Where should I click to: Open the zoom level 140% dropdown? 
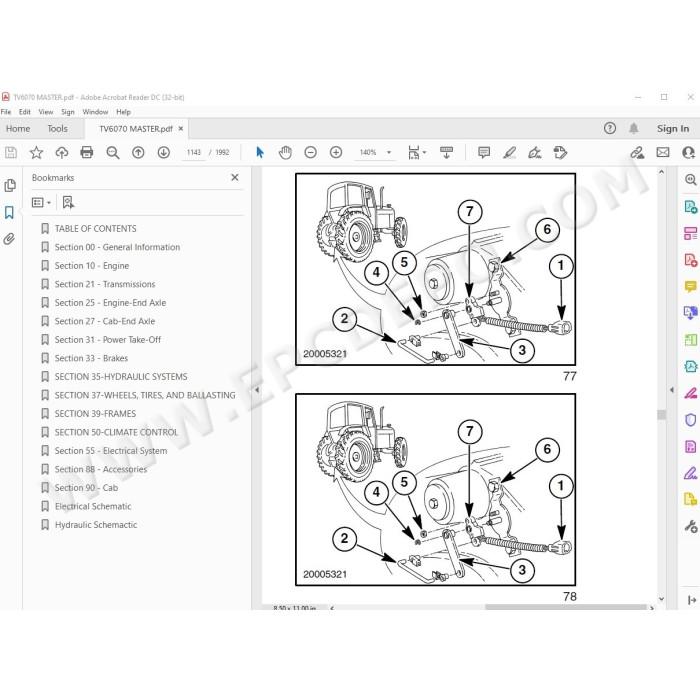point(375,152)
